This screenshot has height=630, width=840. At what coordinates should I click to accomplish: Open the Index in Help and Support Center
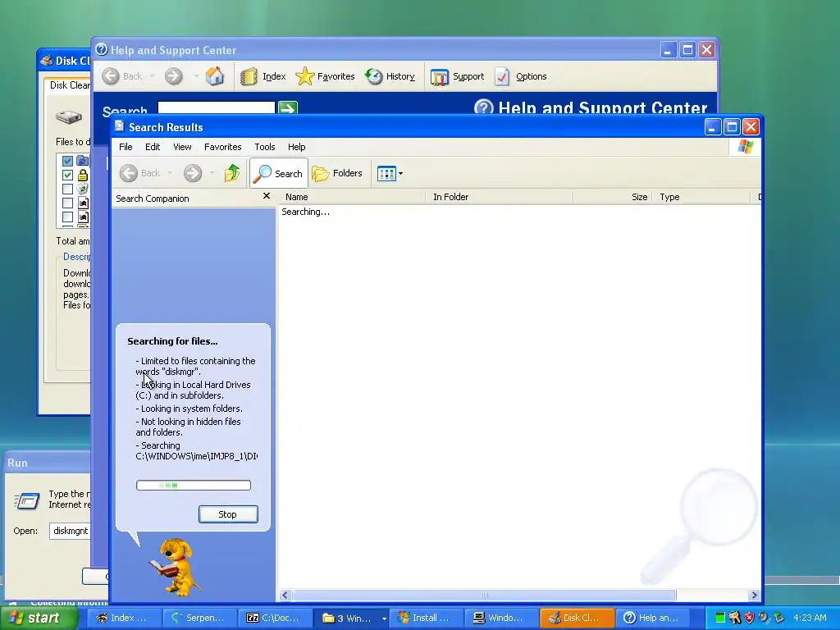coord(263,76)
